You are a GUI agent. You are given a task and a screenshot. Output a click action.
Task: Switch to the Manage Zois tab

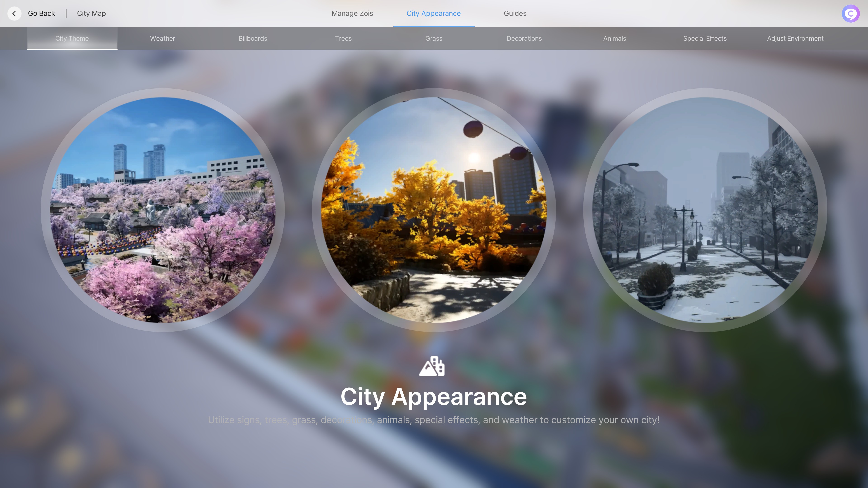point(352,14)
